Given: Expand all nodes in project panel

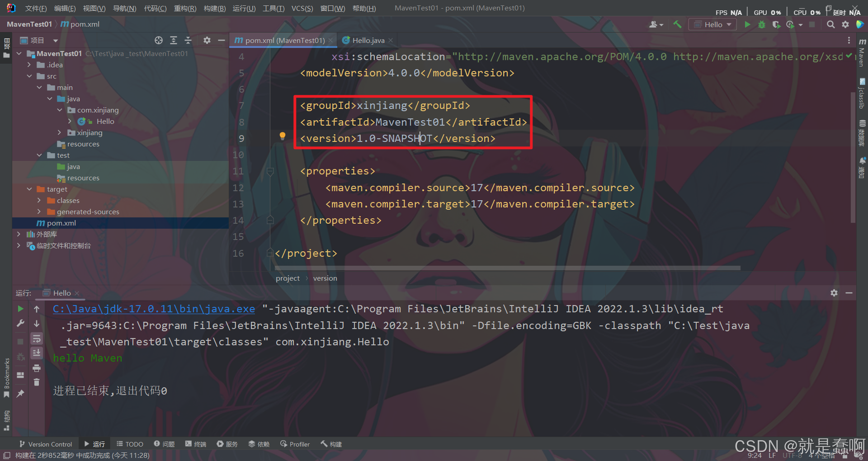Looking at the screenshot, I should click(x=174, y=40).
